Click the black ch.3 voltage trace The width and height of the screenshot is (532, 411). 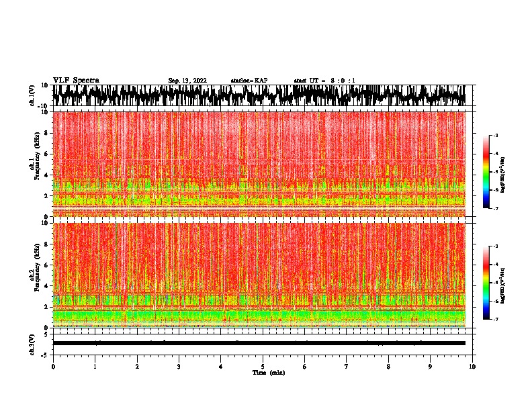[259, 343]
